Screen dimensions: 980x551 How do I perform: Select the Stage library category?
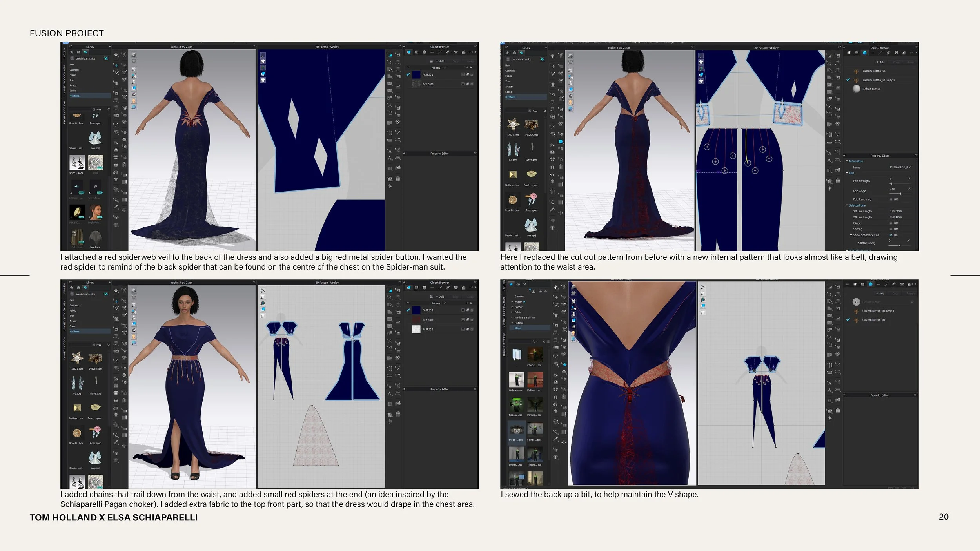[518, 328]
